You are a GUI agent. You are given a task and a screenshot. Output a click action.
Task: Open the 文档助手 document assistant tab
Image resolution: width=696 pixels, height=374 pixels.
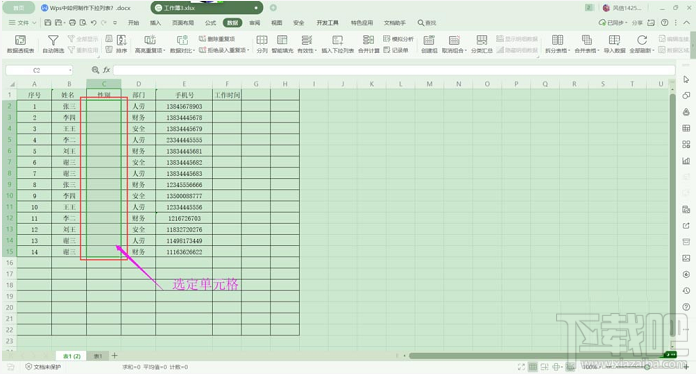tap(395, 23)
